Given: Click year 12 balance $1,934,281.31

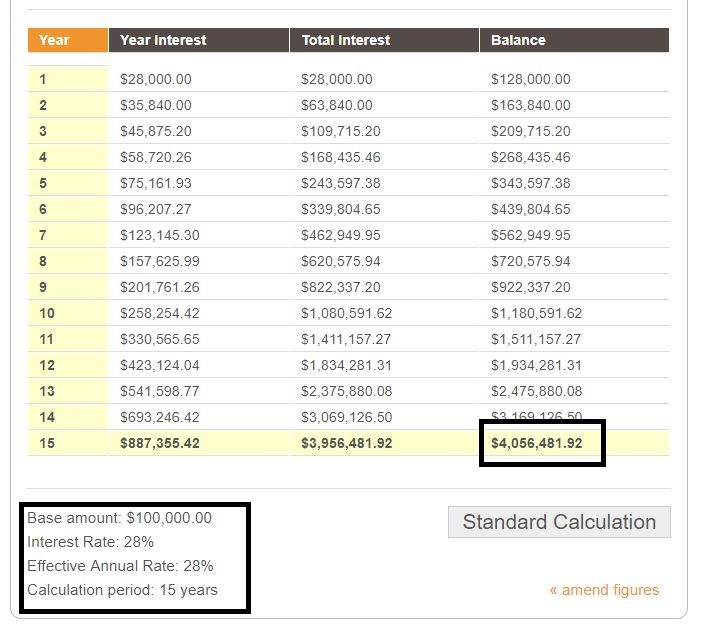Looking at the screenshot, I should coord(536,365).
